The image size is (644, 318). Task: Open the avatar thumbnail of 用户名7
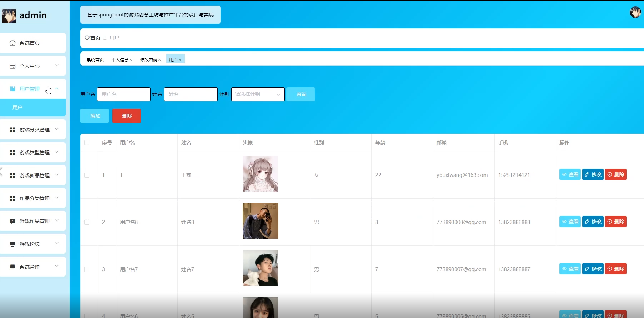tap(260, 268)
